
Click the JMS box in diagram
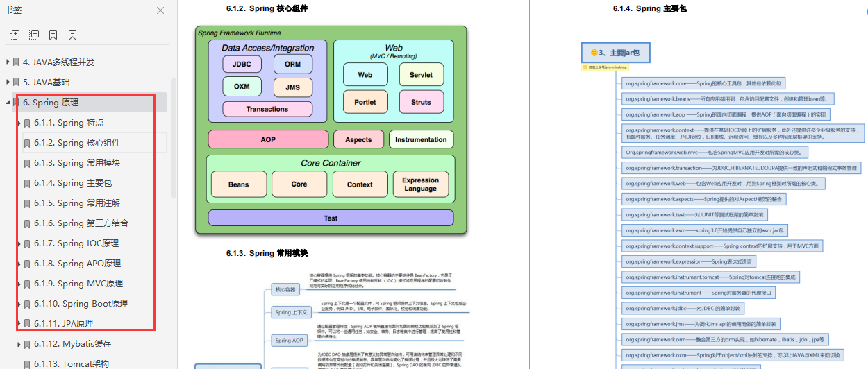tap(293, 87)
